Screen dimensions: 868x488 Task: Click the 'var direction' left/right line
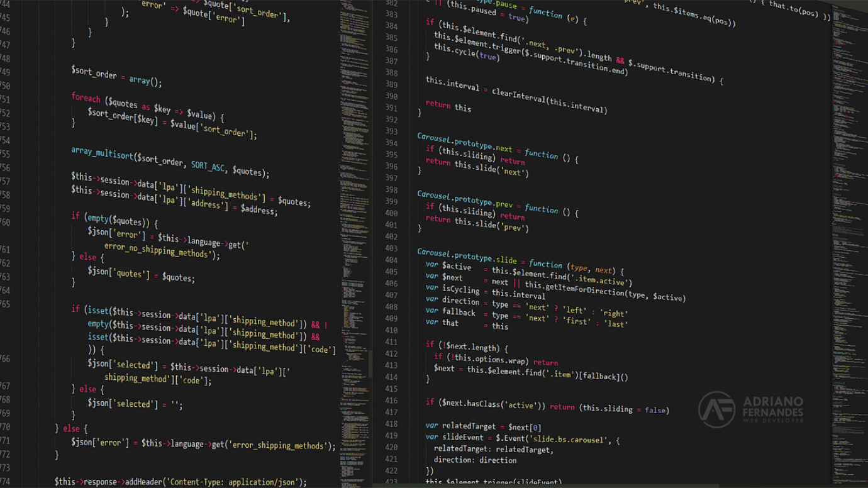tap(526, 306)
